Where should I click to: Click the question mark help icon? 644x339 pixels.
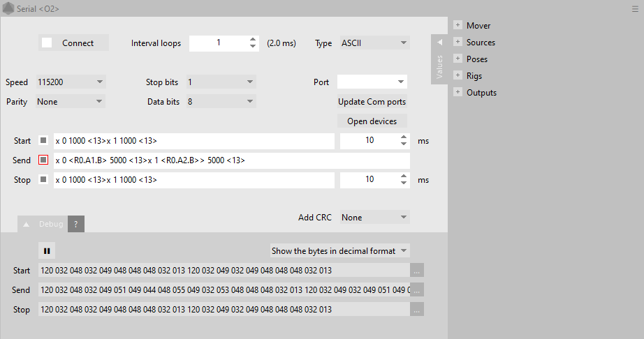click(76, 224)
